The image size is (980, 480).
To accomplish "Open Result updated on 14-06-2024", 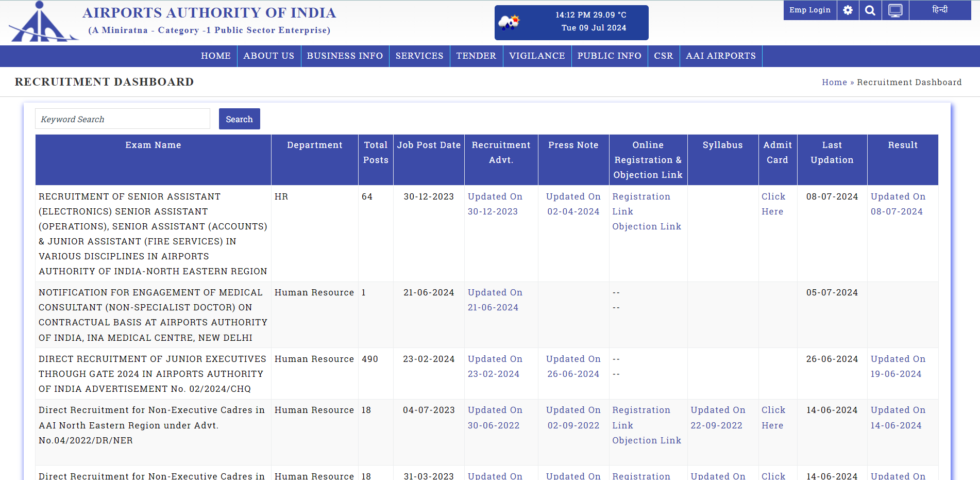I will pyautogui.click(x=898, y=418).
